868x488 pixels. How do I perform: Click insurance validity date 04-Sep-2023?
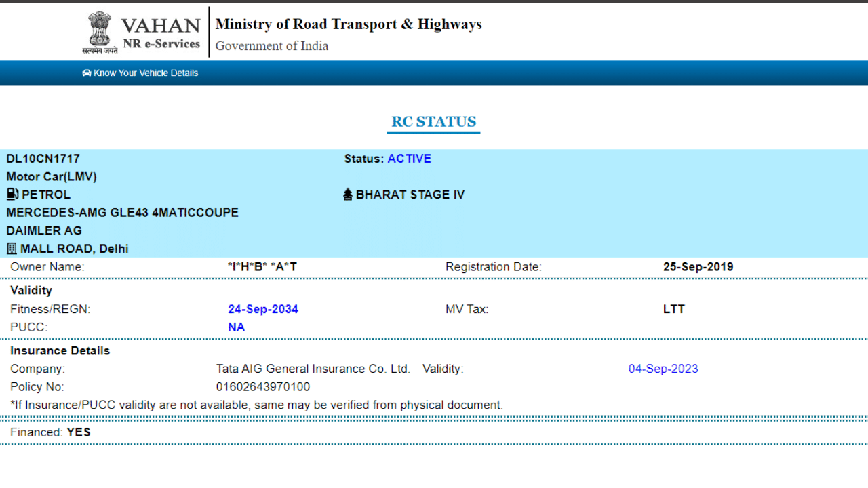(663, 369)
